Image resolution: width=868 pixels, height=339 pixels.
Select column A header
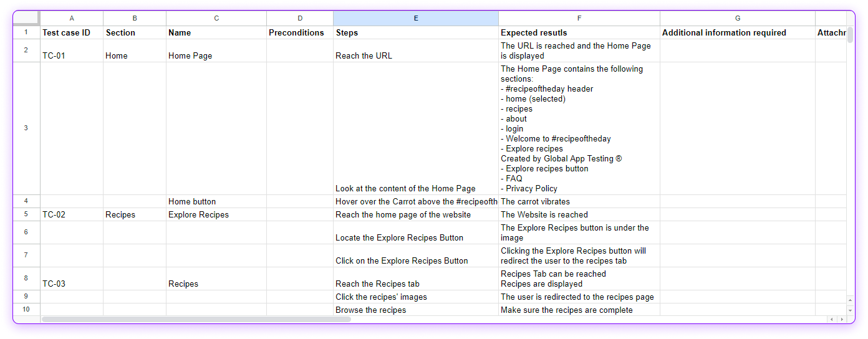coord(72,18)
